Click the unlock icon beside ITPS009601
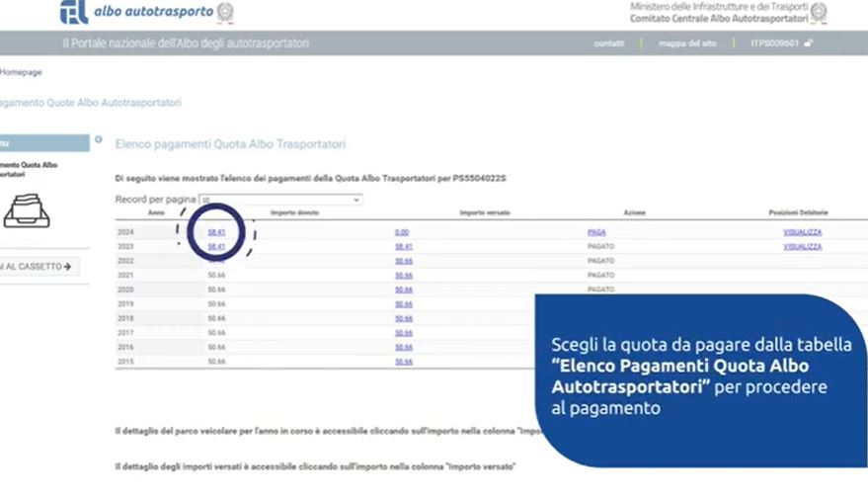The height and width of the screenshot is (500, 868). coord(808,43)
